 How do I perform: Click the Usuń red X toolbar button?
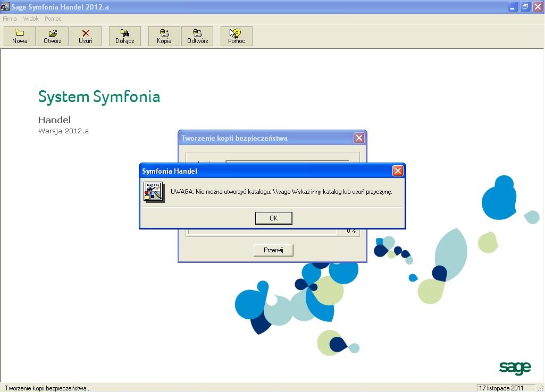(86, 36)
